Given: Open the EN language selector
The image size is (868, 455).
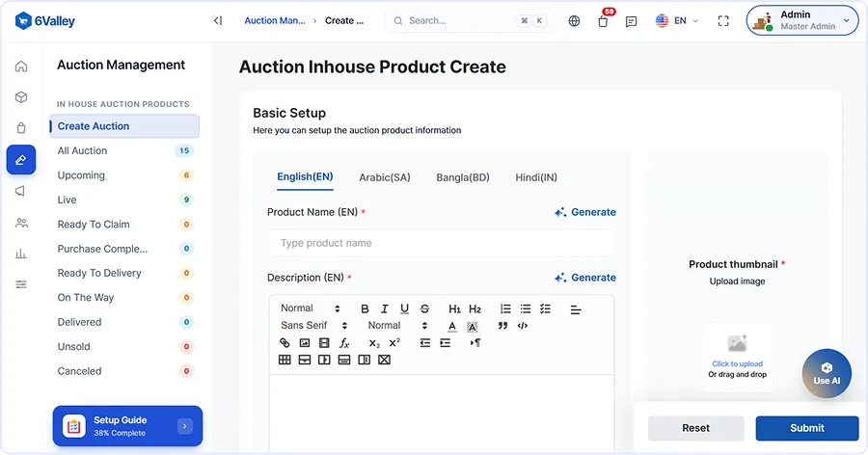Looking at the screenshot, I should pyautogui.click(x=676, y=21).
